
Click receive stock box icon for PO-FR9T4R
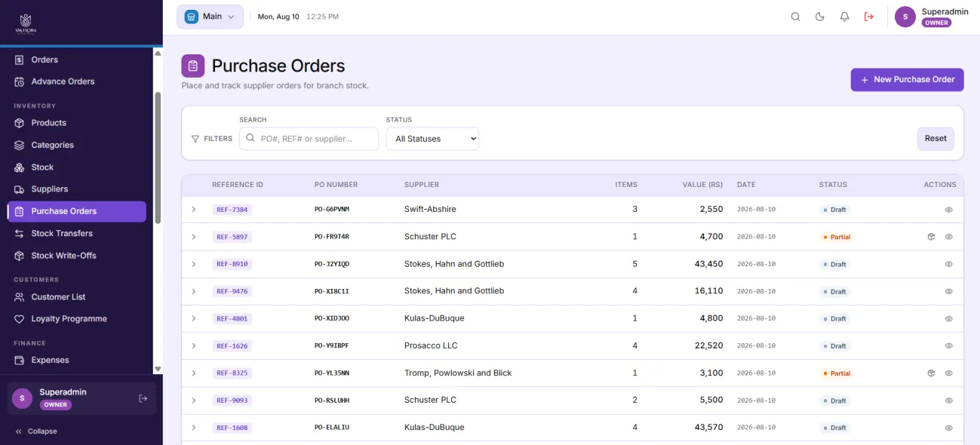point(932,237)
